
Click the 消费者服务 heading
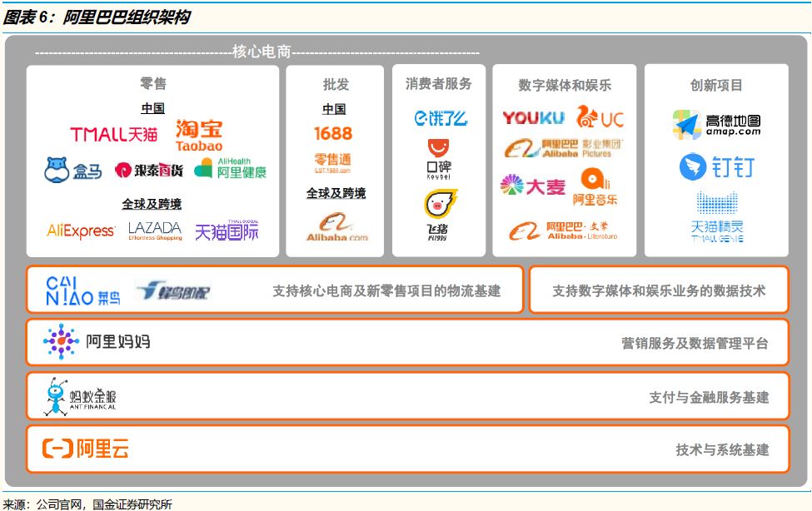pos(439,84)
